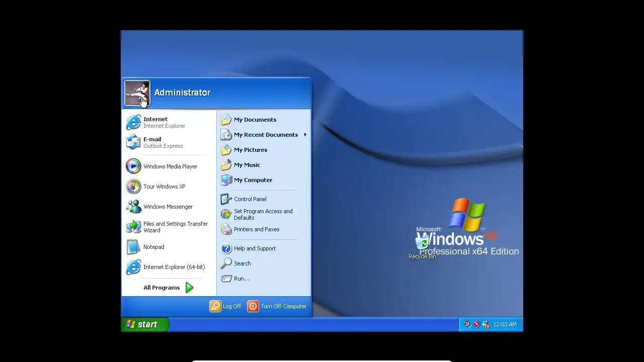The height and width of the screenshot is (362, 644).
Task: Select the Recycle Bin desktop icon
Action: point(422,242)
